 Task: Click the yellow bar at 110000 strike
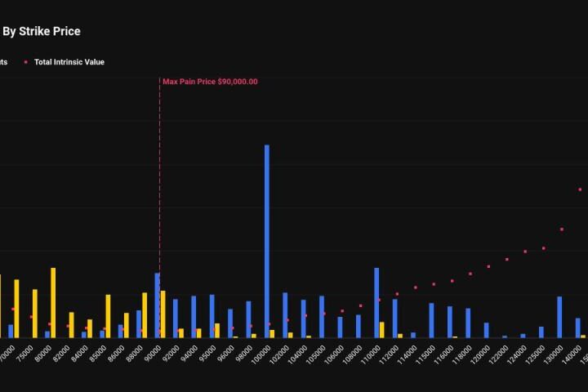382,329
